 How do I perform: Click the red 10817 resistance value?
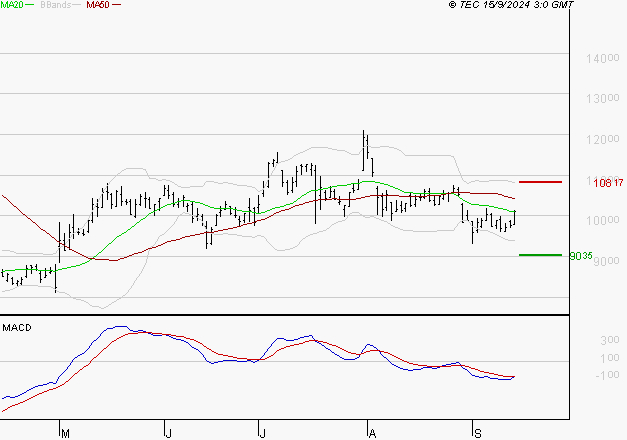click(608, 183)
